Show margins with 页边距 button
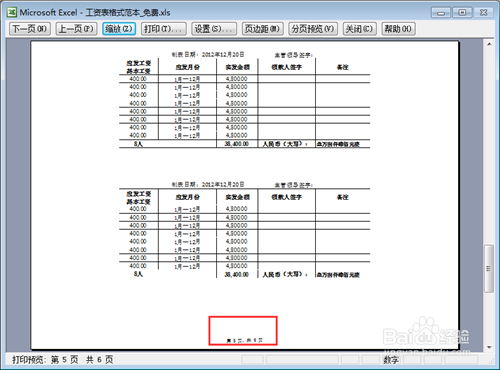Image resolution: width=500 pixels, height=370 pixels. tap(262, 29)
